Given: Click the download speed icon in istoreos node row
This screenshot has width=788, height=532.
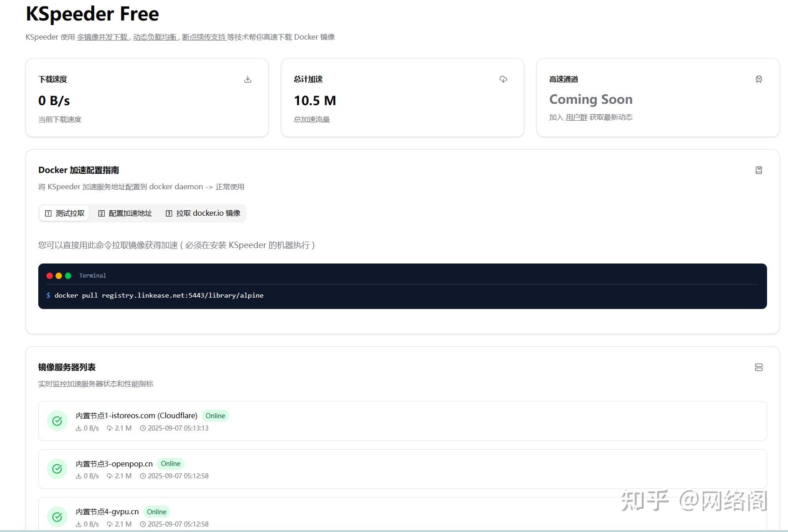Looking at the screenshot, I should (x=78, y=428).
